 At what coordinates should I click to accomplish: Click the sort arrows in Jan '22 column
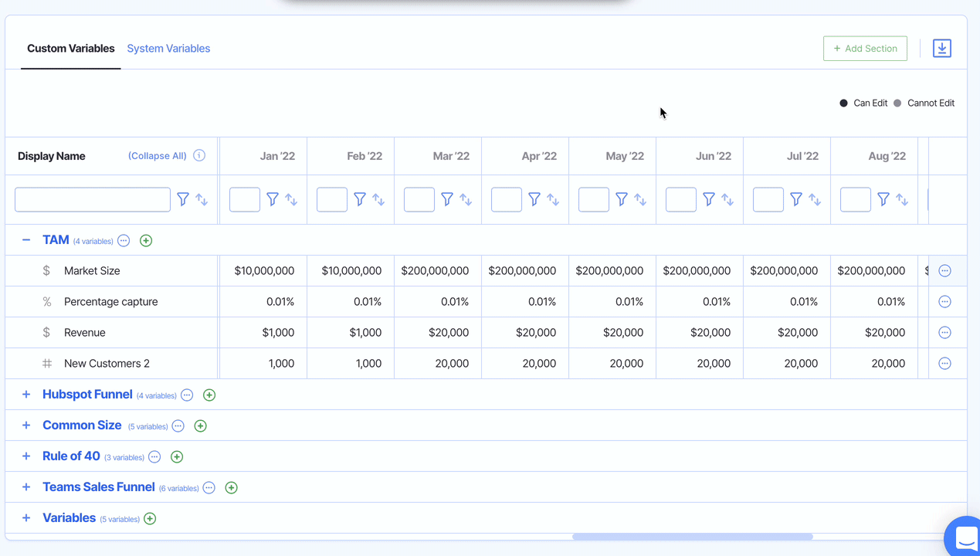tap(291, 199)
